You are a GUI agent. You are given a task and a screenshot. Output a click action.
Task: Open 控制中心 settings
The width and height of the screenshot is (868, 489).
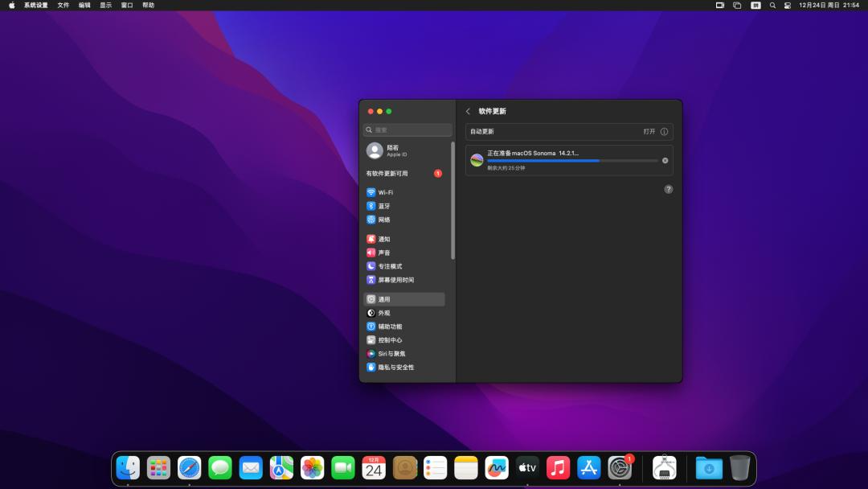pyautogui.click(x=386, y=339)
